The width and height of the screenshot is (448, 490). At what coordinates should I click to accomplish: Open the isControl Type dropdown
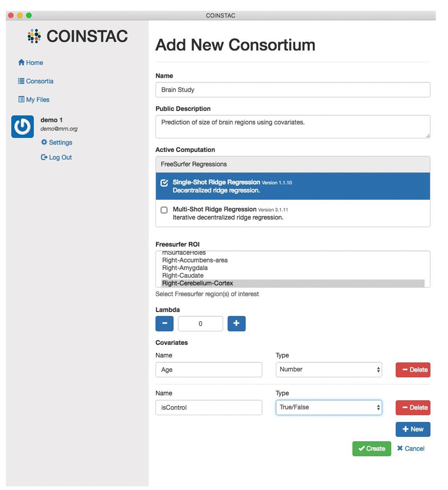(x=329, y=408)
